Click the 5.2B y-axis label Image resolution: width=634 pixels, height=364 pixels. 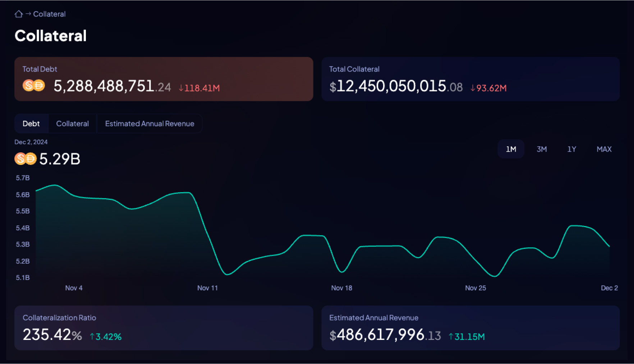tap(23, 261)
